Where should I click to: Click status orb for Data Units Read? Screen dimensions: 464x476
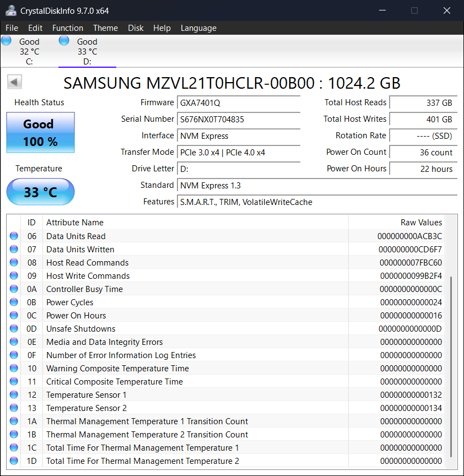pos(14,236)
